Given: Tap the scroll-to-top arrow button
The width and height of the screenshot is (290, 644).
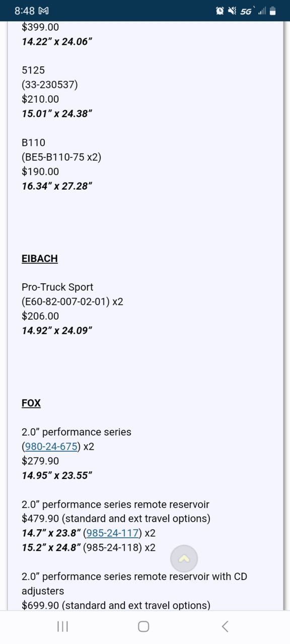Looking at the screenshot, I should coord(184,558).
